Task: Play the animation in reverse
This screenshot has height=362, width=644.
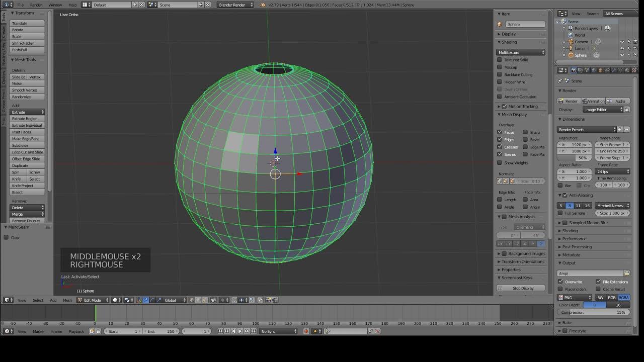Action: click(233, 331)
